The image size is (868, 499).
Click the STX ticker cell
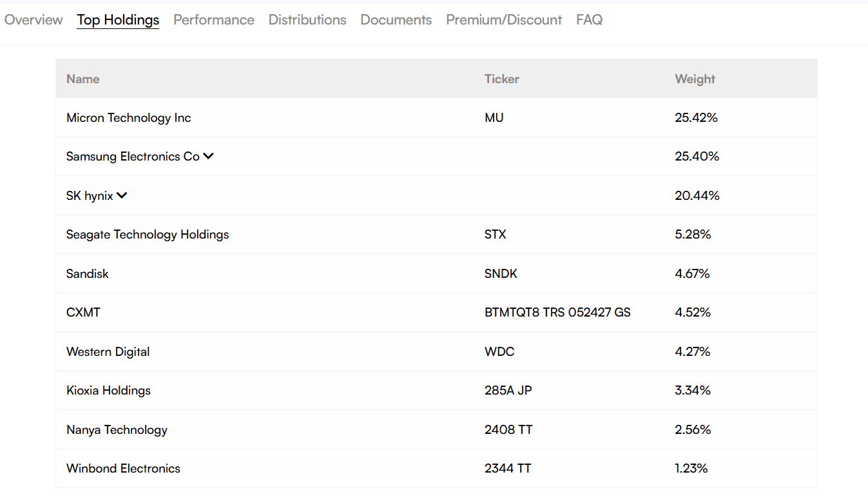click(496, 235)
